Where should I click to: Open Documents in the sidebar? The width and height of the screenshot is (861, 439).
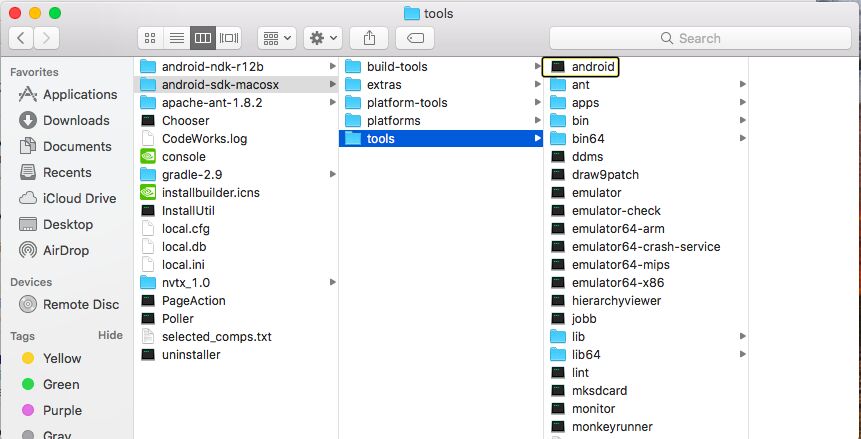(x=65, y=146)
